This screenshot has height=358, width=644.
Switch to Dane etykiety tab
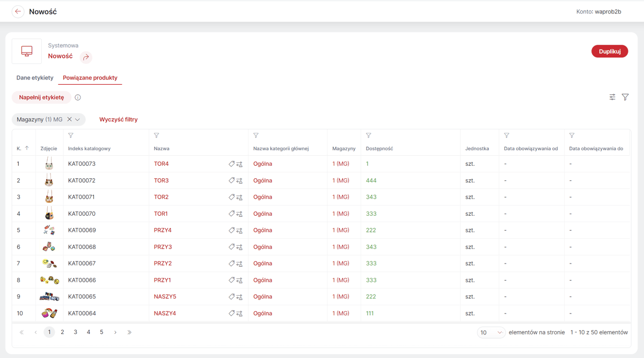(x=35, y=78)
